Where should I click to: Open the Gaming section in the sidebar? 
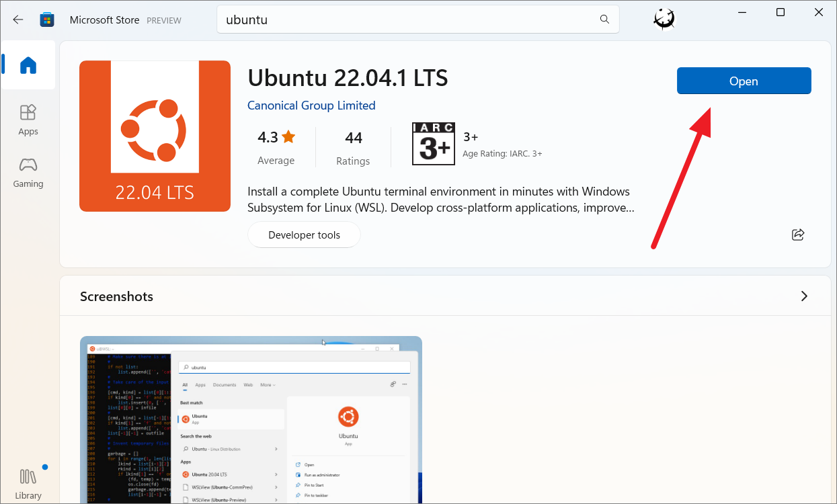[28, 172]
